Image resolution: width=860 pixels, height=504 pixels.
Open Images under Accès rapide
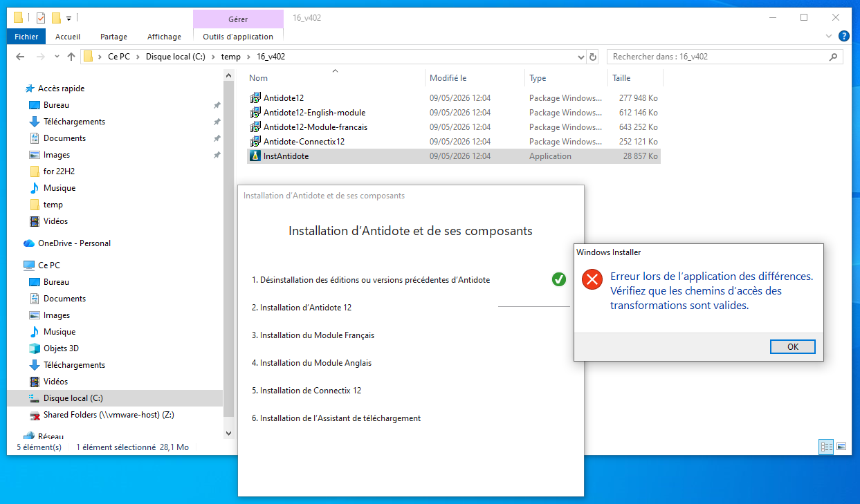57,155
